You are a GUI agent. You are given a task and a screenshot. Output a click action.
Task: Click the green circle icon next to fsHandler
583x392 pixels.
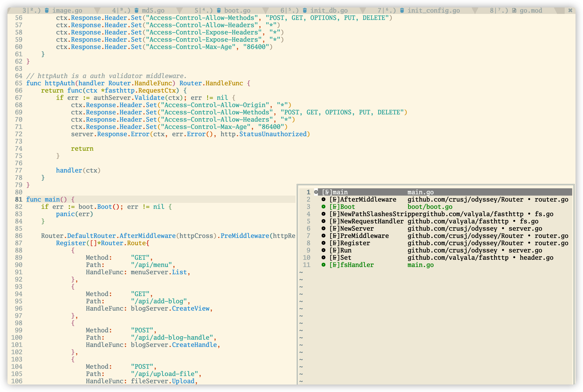[323, 265]
